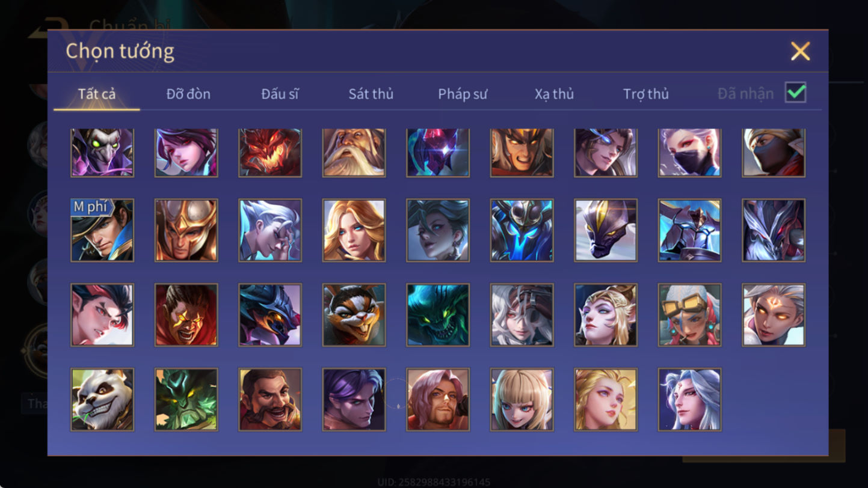Close the Chọn tướng dialog

[800, 51]
